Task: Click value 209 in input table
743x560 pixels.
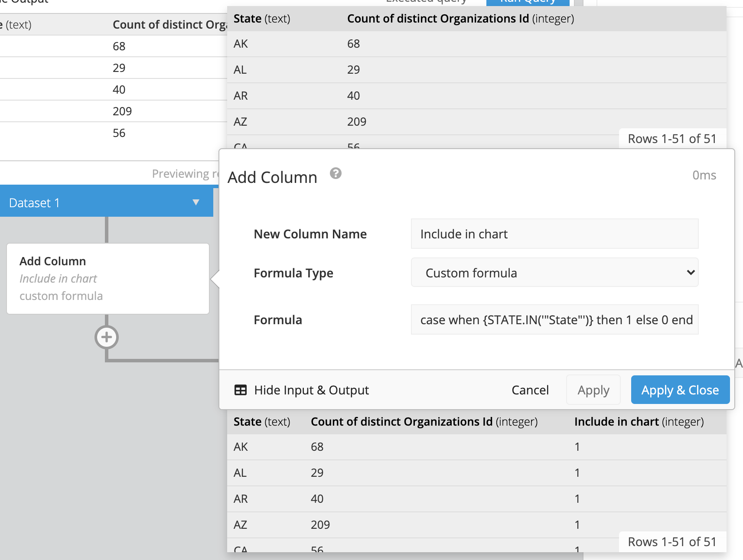Action: coord(357,122)
